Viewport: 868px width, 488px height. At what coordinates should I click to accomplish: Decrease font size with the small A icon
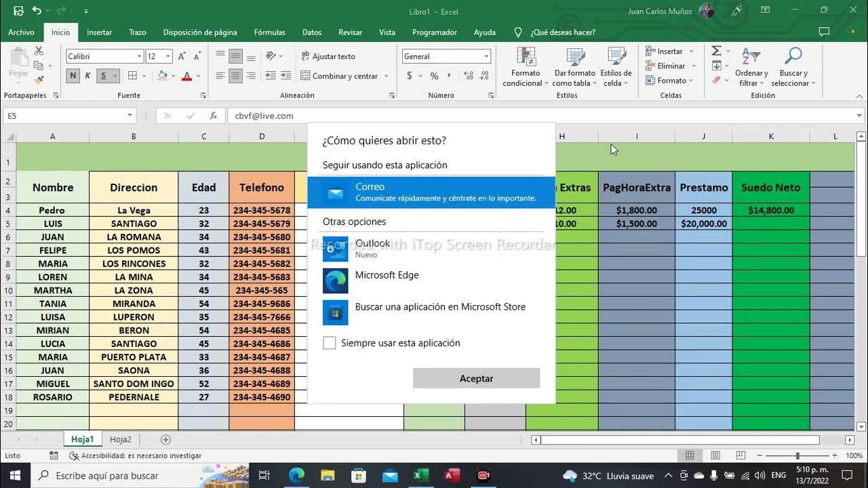197,56
